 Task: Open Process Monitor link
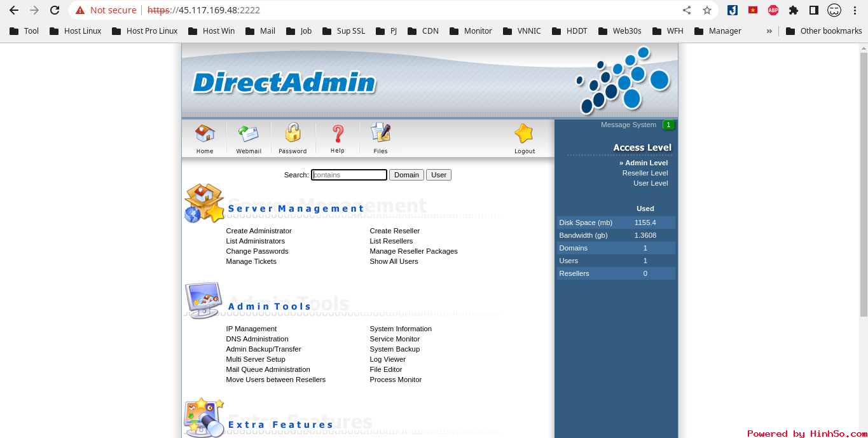tap(396, 380)
